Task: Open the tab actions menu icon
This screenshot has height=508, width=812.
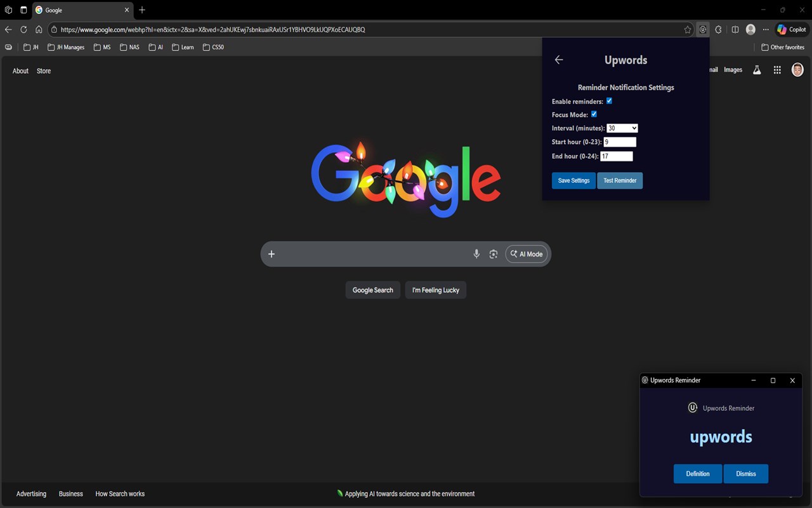Action: click(x=23, y=10)
